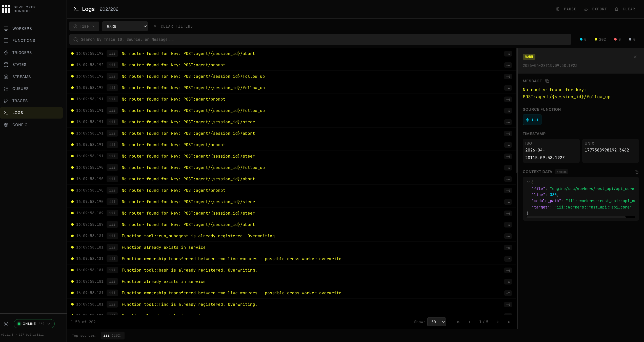This screenshot has width=644, height=342.
Task: Click the X icon beside Clear Filters
Action: pos(155,26)
